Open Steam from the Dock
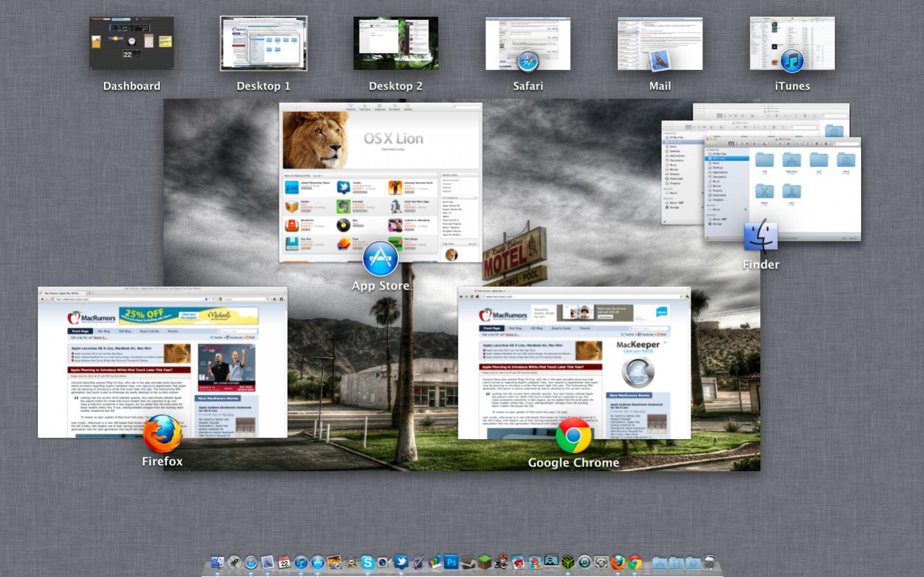Image resolution: width=924 pixels, height=577 pixels. [x=468, y=562]
